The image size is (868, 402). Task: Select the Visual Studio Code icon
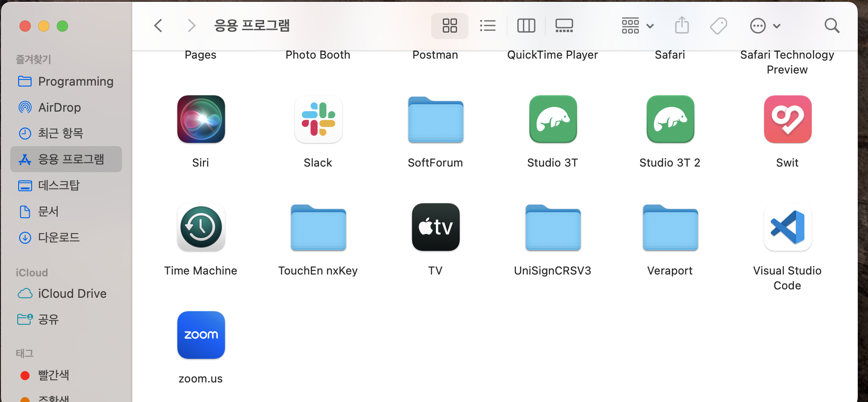pyautogui.click(x=787, y=227)
